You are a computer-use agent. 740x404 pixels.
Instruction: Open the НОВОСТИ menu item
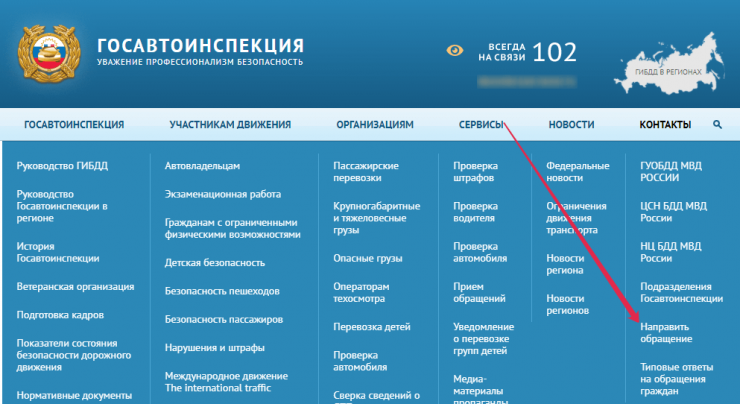tap(571, 125)
